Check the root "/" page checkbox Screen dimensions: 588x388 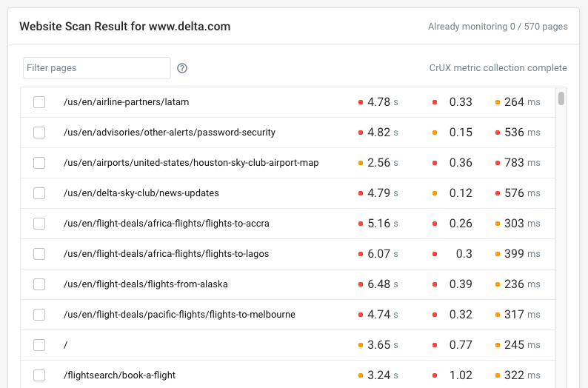tap(39, 345)
